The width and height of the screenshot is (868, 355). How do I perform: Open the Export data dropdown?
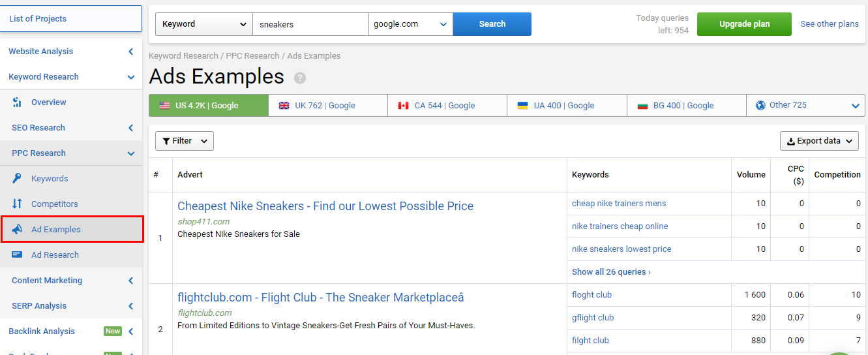click(x=819, y=141)
